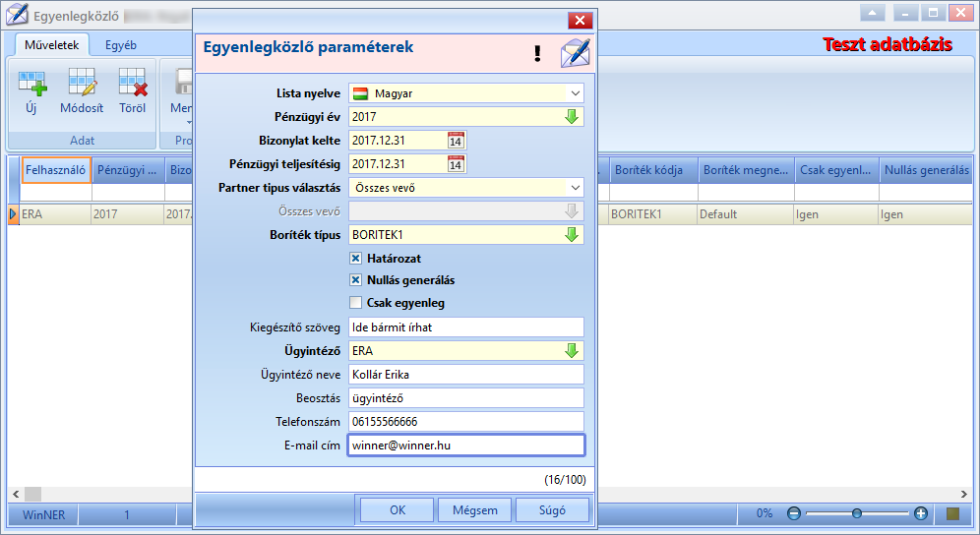Open calendar picker for Pénzügyi teljesítésig
The width and height of the screenshot is (980, 535).
point(456,164)
